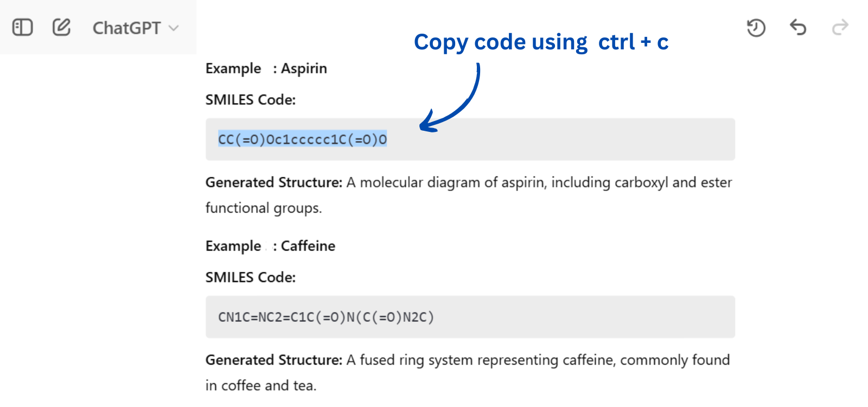Click inside the aspirin code block
This screenshot has height=407, width=868.
pos(470,139)
